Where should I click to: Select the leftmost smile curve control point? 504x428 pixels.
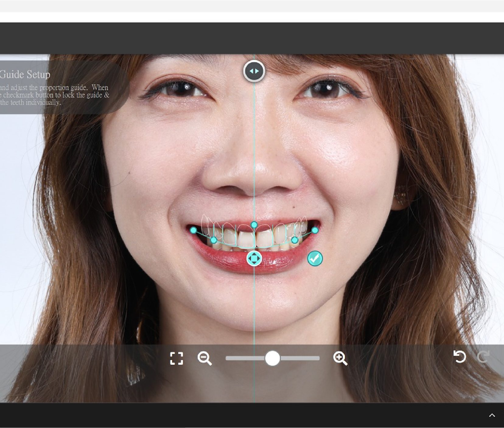(194, 230)
